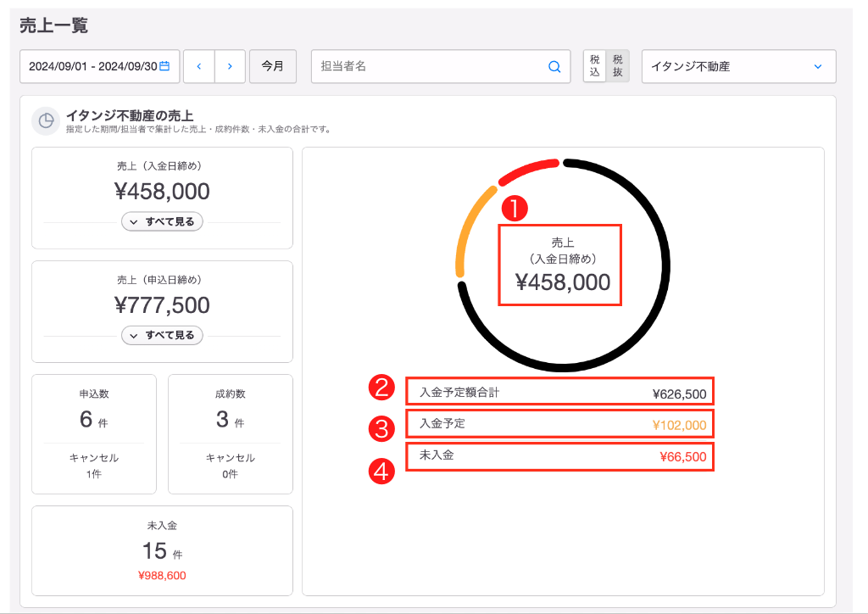Go to next month with right arrow
Viewport: 868px width, 614px height.
click(230, 66)
